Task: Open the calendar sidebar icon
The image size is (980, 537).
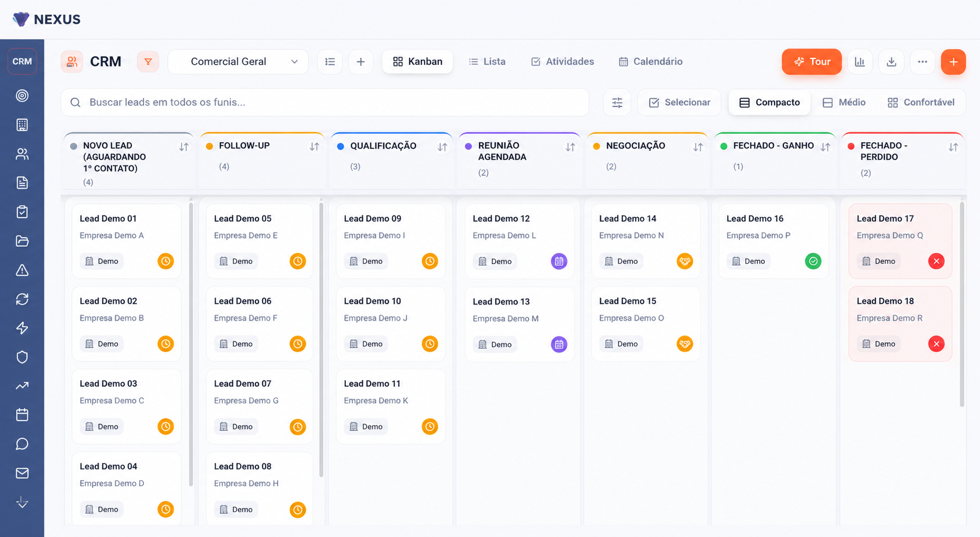Action: (22, 414)
